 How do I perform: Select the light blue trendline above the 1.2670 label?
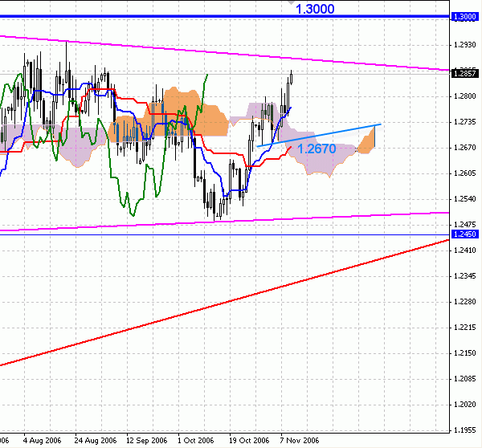[319, 135]
